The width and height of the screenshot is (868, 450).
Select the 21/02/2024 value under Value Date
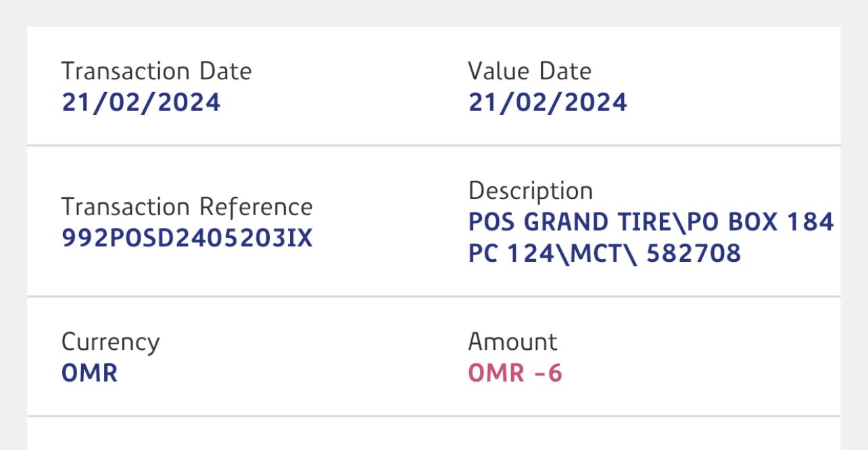(x=548, y=102)
